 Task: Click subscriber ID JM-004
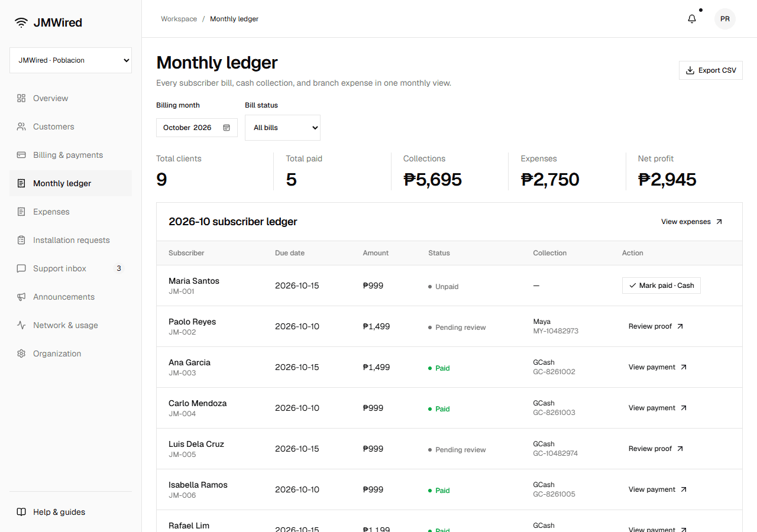coord(182,414)
